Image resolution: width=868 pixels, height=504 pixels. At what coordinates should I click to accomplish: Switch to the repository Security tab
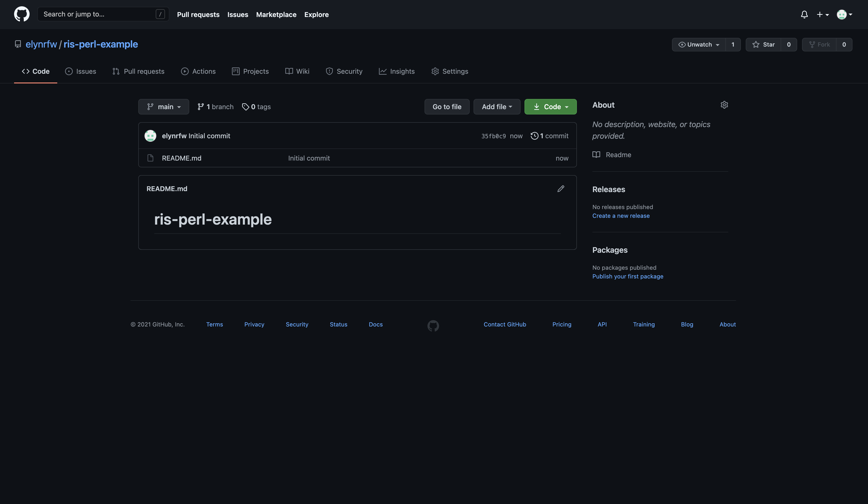344,71
